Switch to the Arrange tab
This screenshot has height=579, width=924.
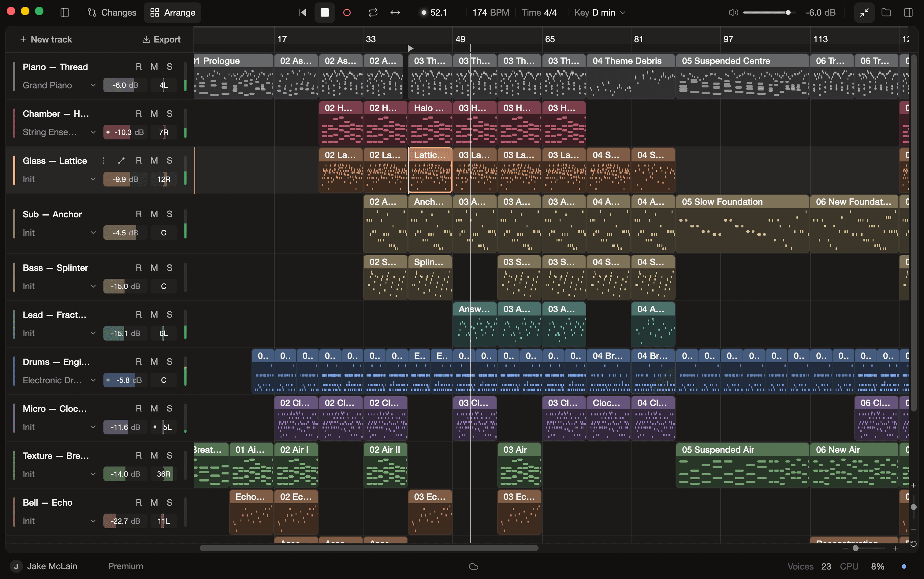[173, 13]
